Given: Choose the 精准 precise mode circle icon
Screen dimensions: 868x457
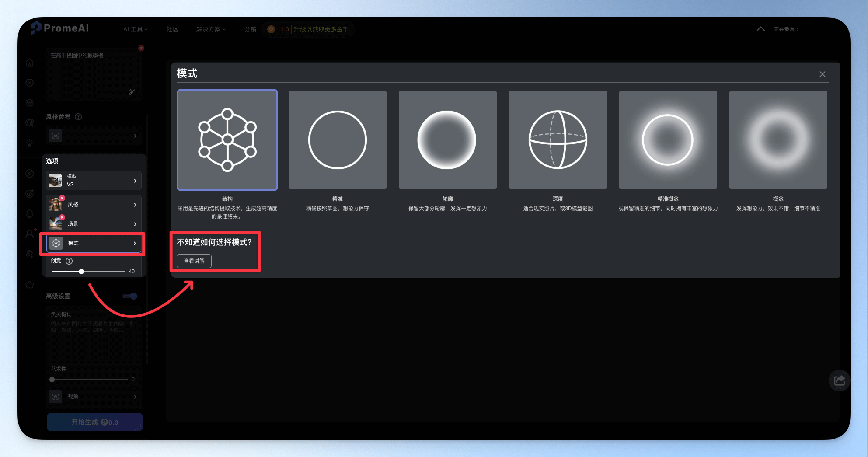Looking at the screenshot, I should 338,140.
